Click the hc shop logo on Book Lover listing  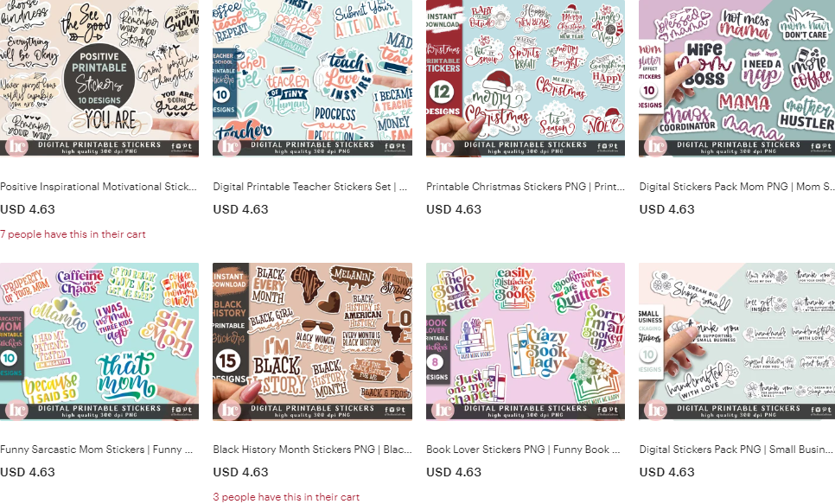pos(443,410)
